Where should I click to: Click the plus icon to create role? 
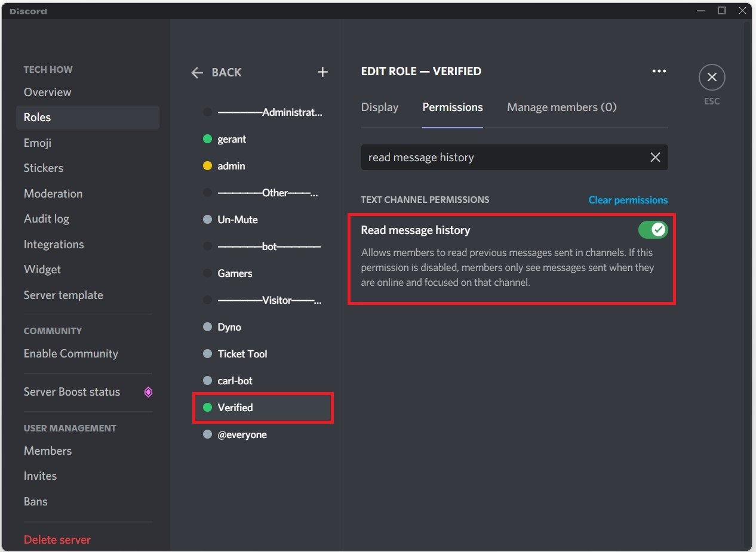(322, 72)
